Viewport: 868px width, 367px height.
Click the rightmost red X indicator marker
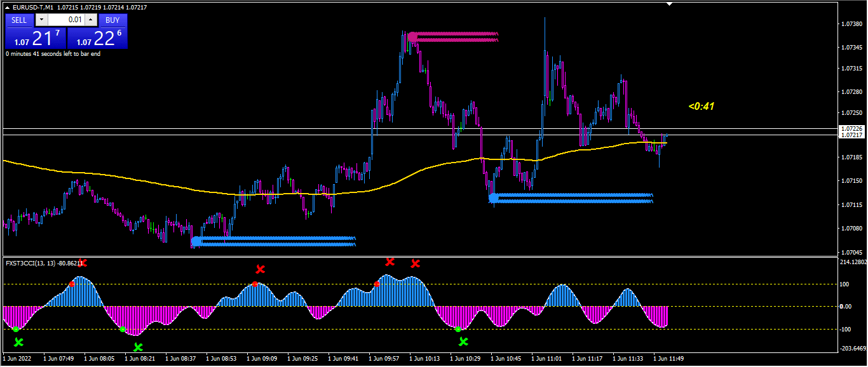point(416,264)
